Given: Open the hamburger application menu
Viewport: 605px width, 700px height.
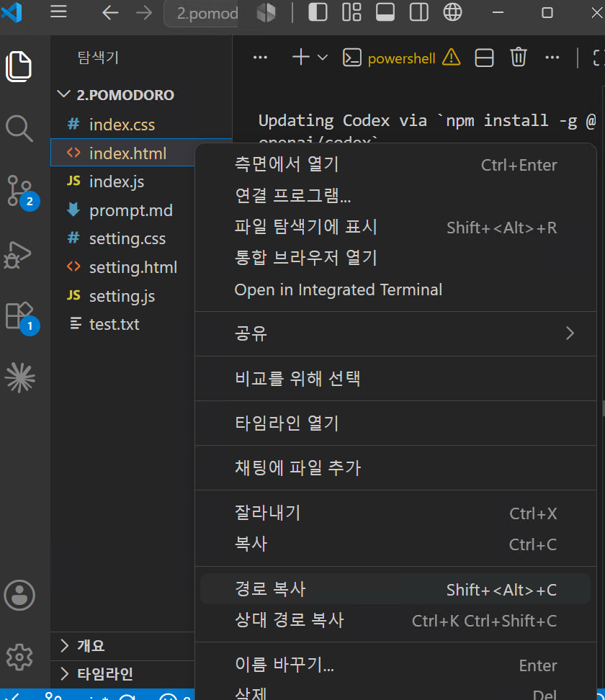Looking at the screenshot, I should tap(58, 12).
